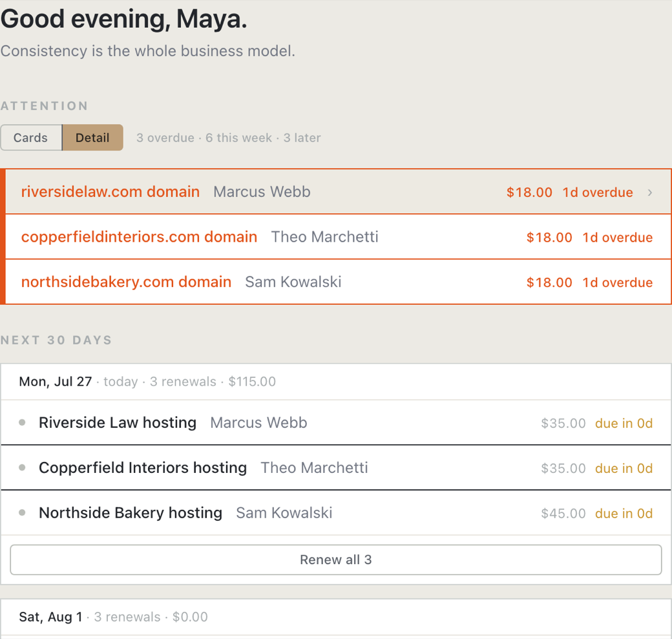
Task: Click the $18.00 amount for riversidelaw.com
Action: (x=529, y=193)
